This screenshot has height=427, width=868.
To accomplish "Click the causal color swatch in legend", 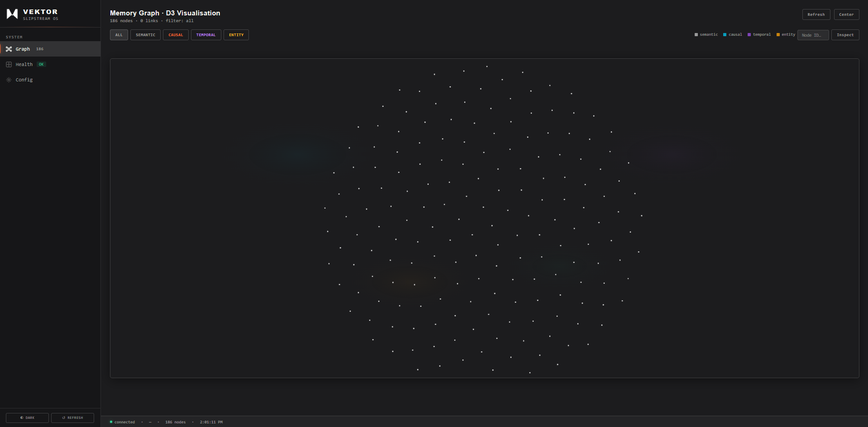I will click(x=725, y=34).
